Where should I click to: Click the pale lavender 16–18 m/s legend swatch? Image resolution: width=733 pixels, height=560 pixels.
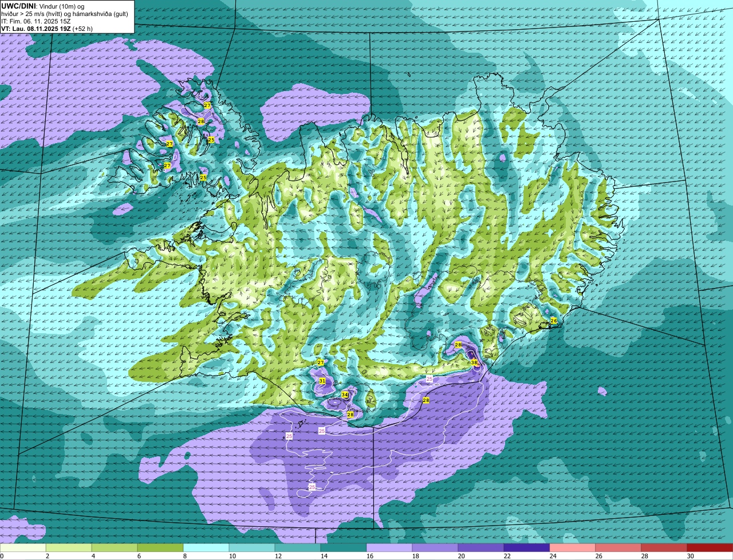[389, 548]
